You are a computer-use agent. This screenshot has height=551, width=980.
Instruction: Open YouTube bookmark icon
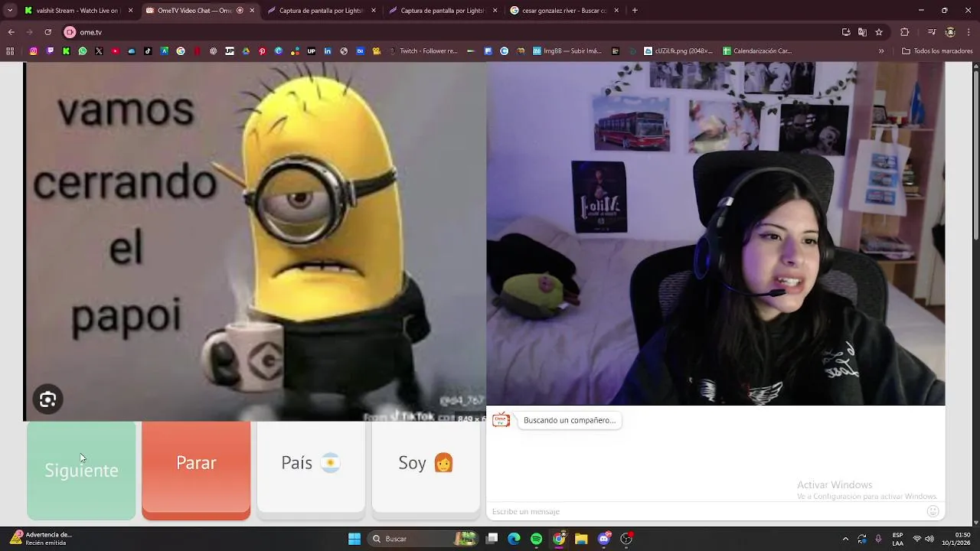[116, 51]
